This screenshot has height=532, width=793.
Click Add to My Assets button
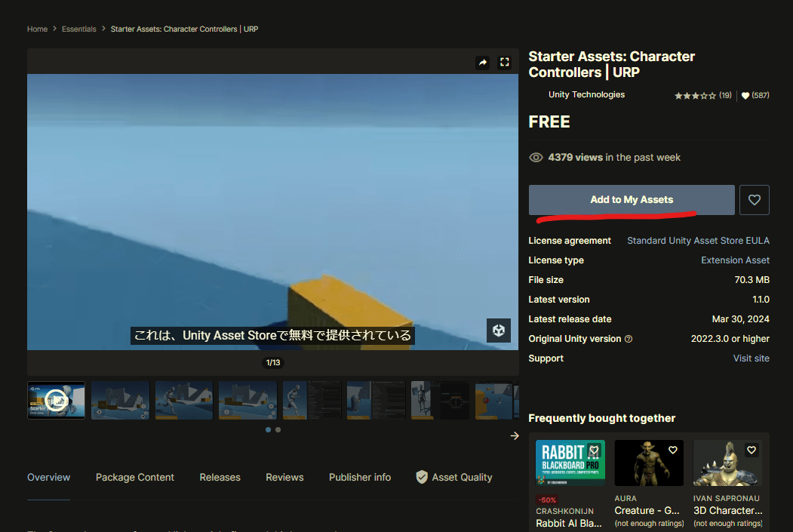[632, 200]
